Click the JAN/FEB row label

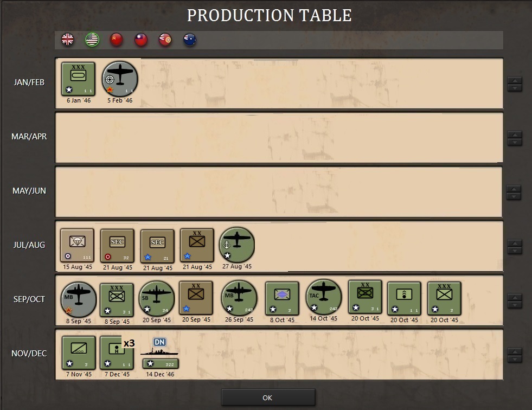(29, 82)
